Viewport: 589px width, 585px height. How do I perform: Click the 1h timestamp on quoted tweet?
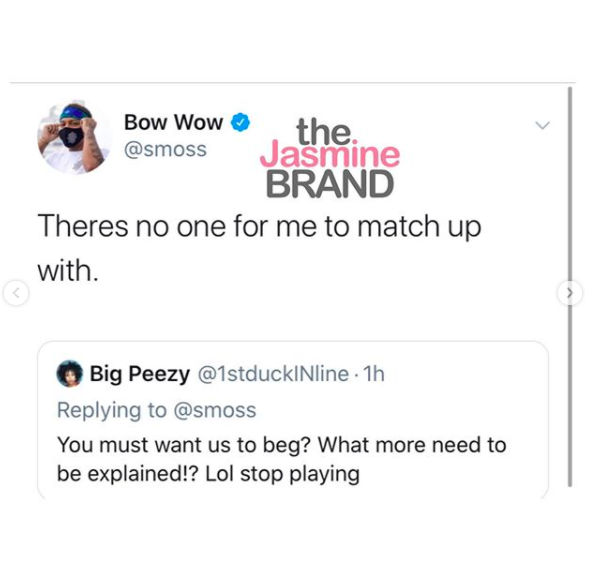pyautogui.click(x=374, y=374)
